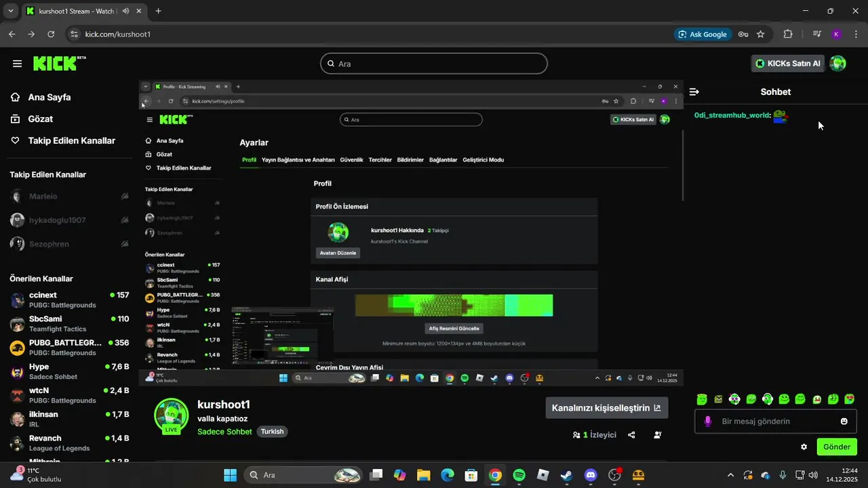868x488 pixels.
Task: Open Chrome extensions puzzle icon
Action: coord(788,34)
